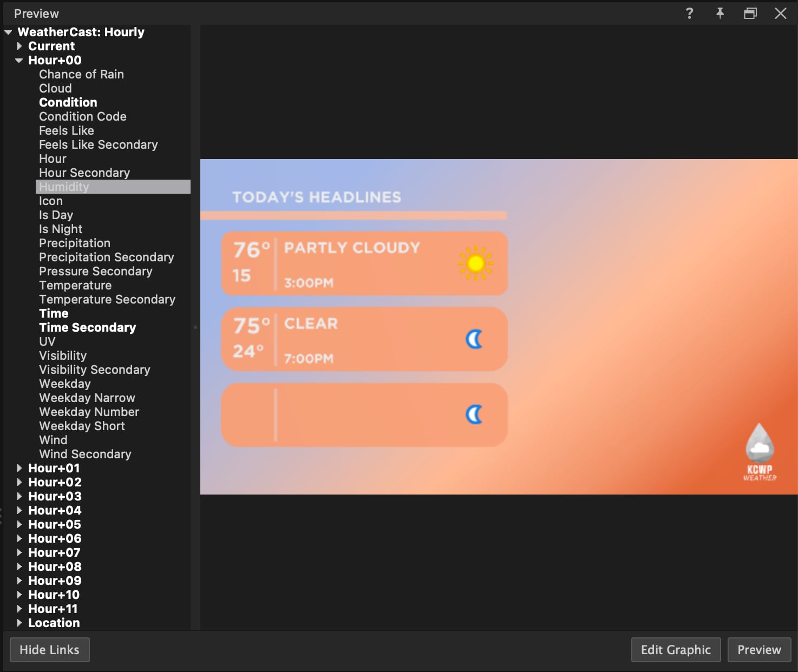Click the restore window icon in the title bar
Viewport: 798px width, 672px height.
coord(750,14)
